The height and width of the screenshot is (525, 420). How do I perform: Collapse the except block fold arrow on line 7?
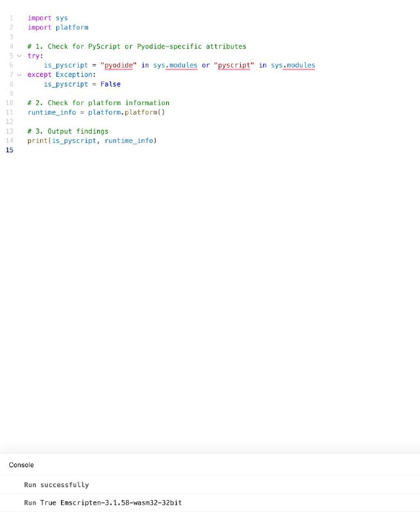click(20, 75)
